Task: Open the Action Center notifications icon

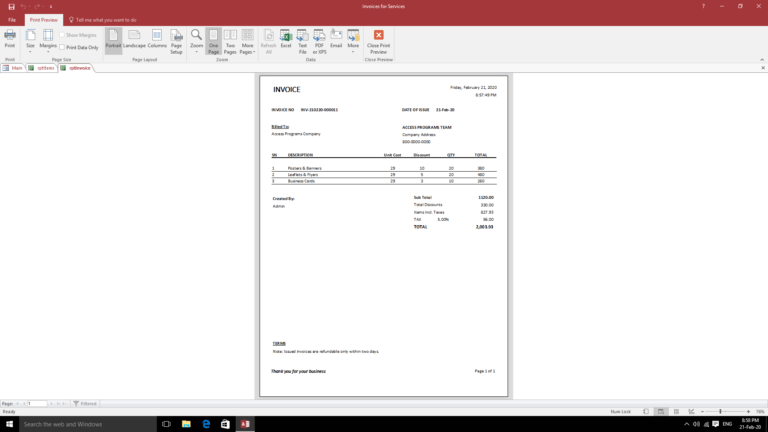Action: pos(716,424)
